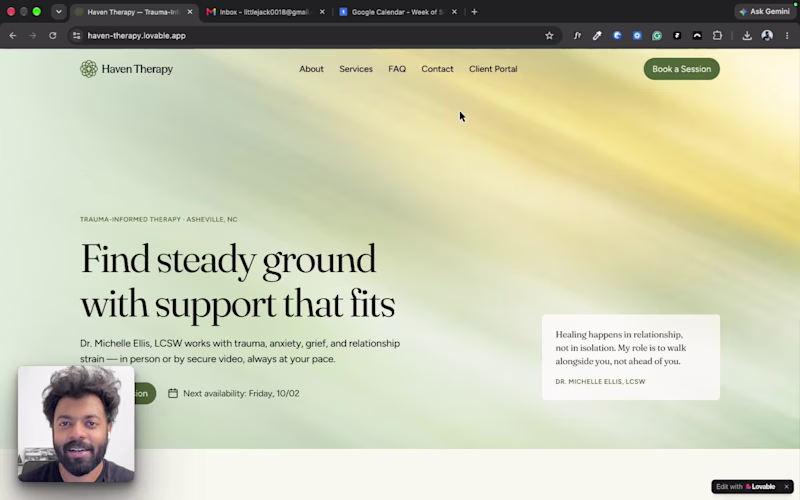Click the macOS green fullscreen window button
The height and width of the screenshot is (500, 800).
pos(37,12)
